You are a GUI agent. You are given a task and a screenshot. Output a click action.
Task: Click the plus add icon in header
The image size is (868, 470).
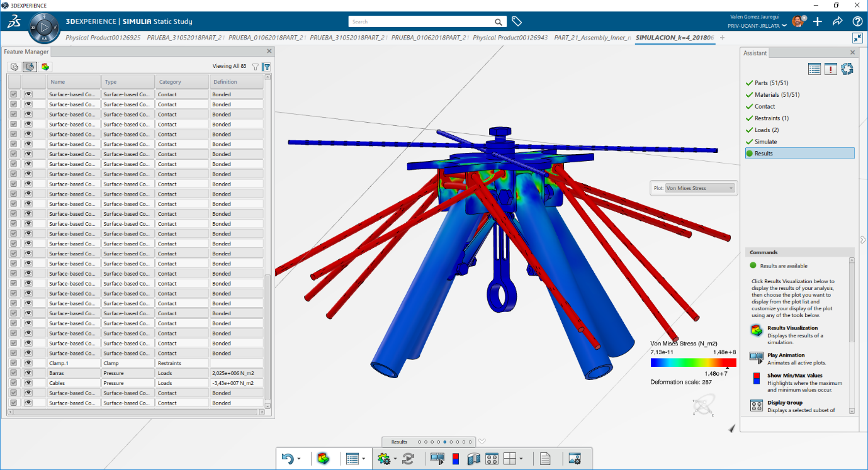(818, 21)
